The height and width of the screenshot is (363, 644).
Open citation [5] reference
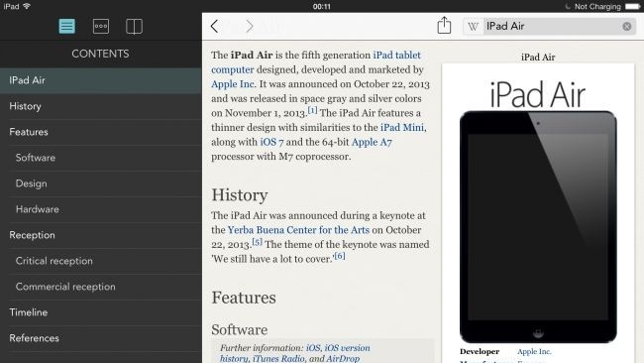click(x=258, y=242)
